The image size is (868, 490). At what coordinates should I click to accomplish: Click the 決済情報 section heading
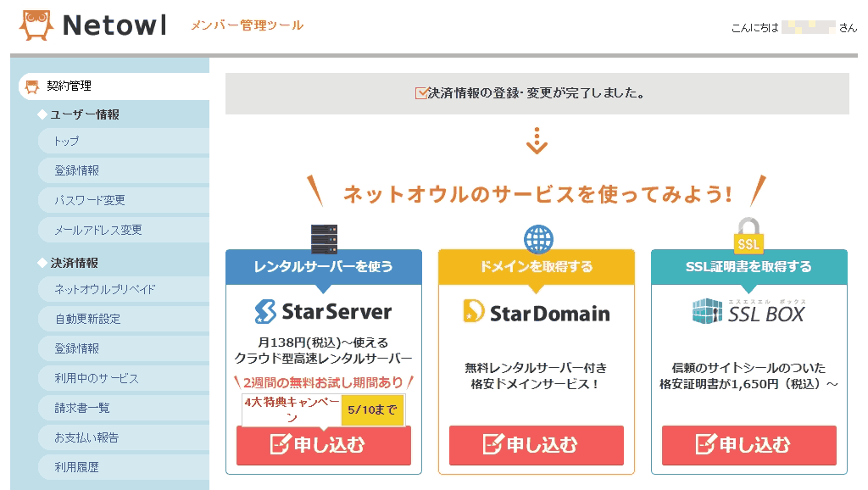click(75, 263)
